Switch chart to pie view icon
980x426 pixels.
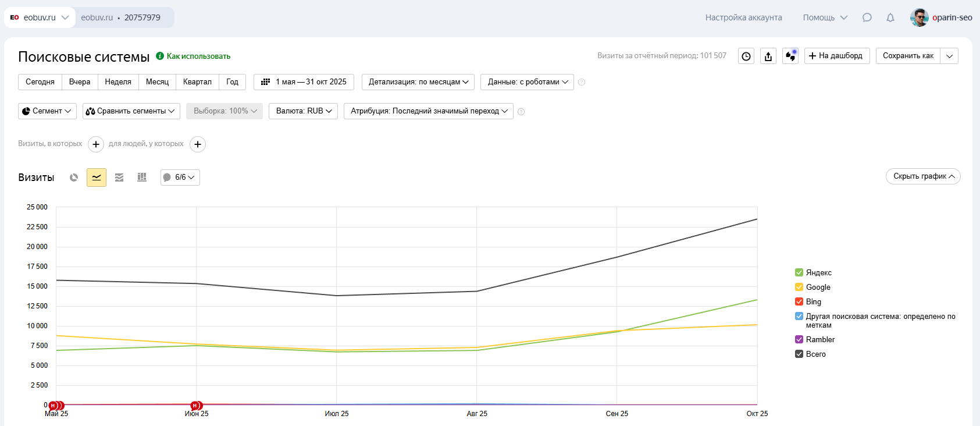(x=74, y=177)
